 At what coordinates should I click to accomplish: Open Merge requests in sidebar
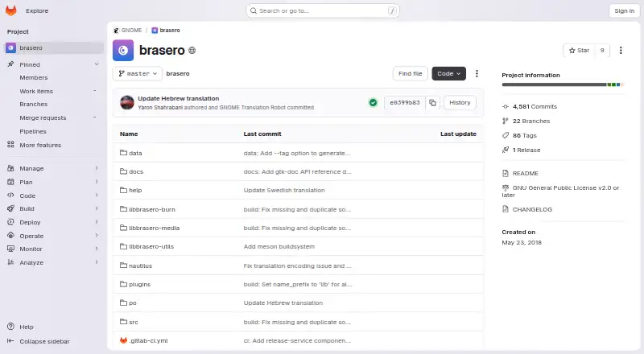[54, 117]
